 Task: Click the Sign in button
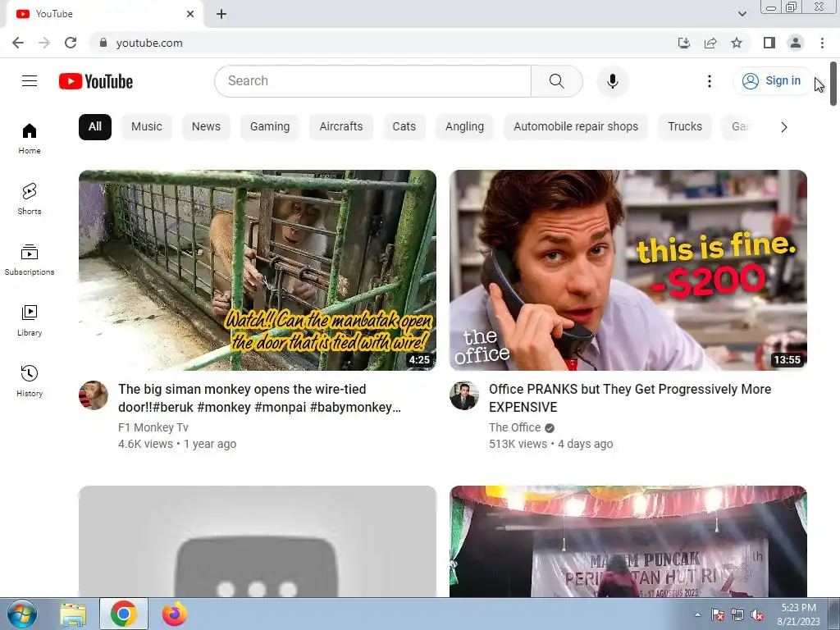(x=771, y=81)
